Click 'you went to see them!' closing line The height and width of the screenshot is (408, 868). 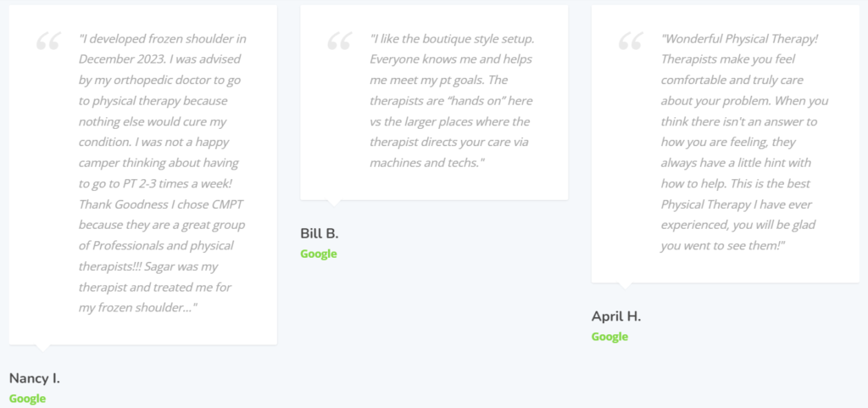pyautogui.click(x=723, y=246)
